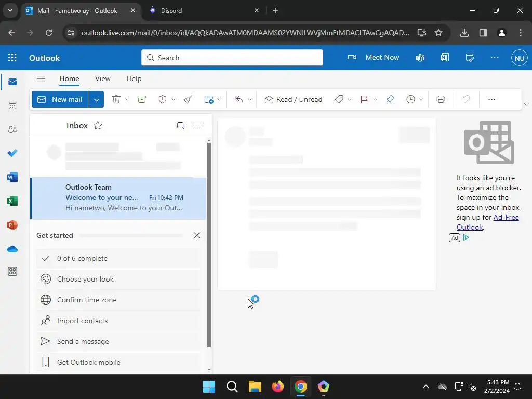The width and height of the screenshot is (532, 399).
Task: Expand the Report options arrow
Action: click(x=174, y=99)
